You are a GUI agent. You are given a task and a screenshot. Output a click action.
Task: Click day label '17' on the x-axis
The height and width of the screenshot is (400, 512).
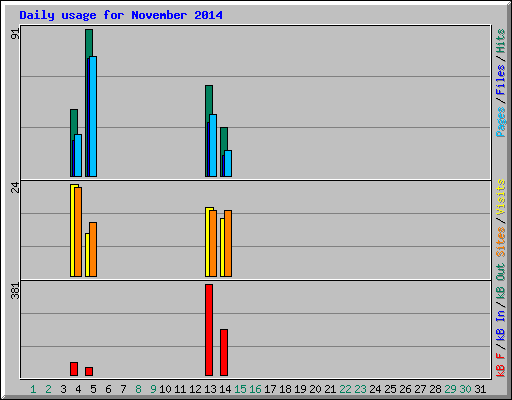pyautogui.click(x=270, y=389)
